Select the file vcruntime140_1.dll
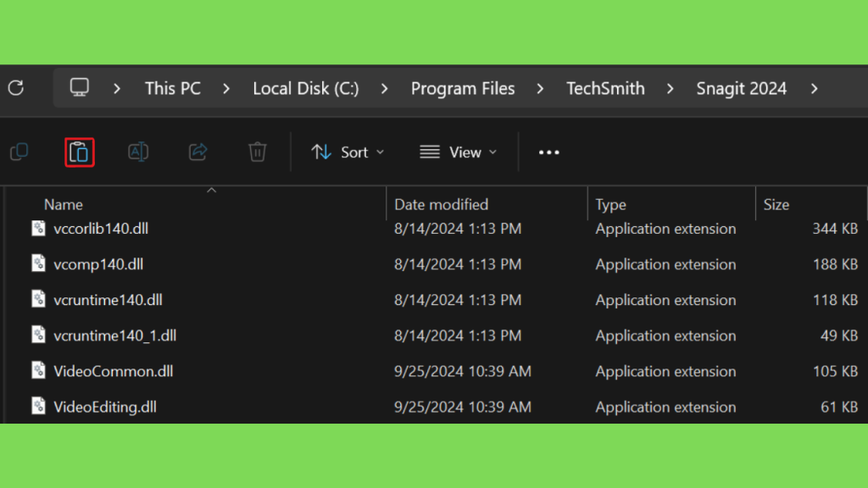 (x=114, y=335)
